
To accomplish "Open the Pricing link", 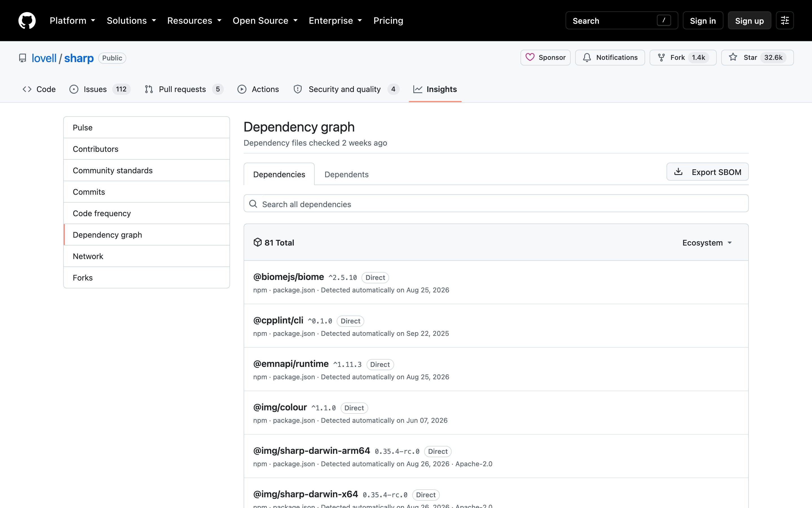I will [388, 21].
